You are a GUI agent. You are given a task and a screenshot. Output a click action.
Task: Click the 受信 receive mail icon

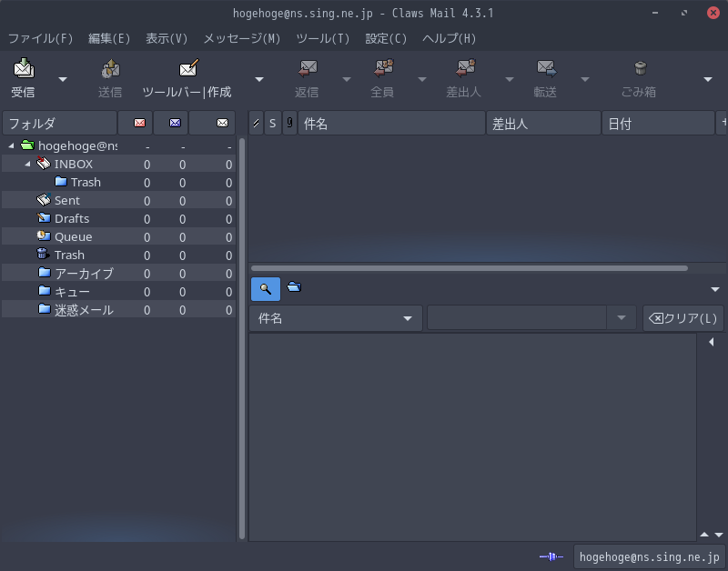click(24, 69)
